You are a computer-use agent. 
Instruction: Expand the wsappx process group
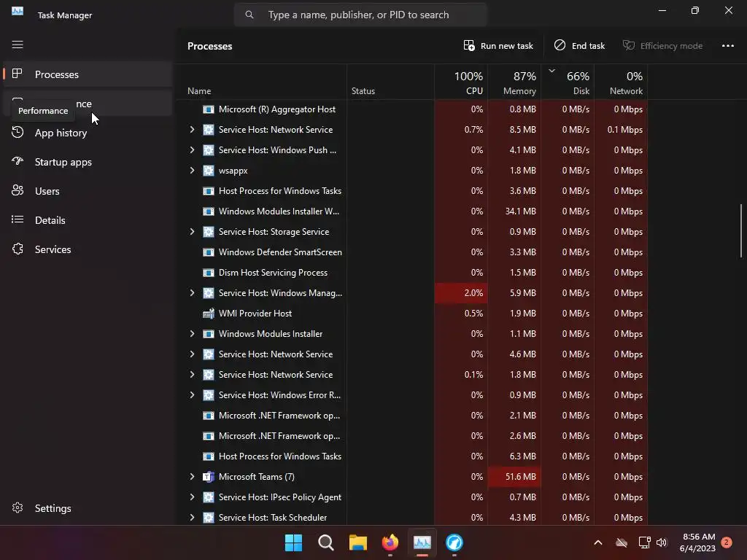coord(192,171)
